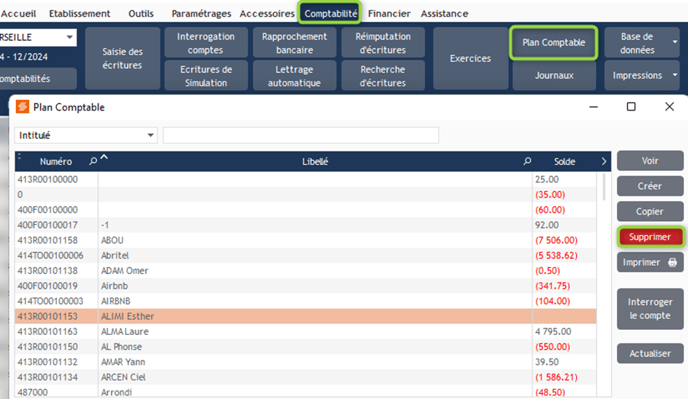Viewport: 688px width, 399px height.
Task: Click the Plan Comptable ribbon button
Action: [x=554, y=43]
